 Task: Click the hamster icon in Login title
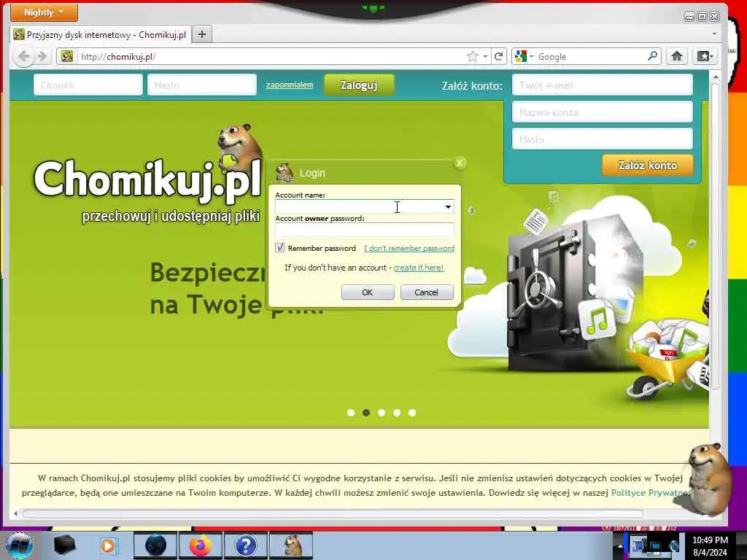pyautogui.click(x=285, y=173)
